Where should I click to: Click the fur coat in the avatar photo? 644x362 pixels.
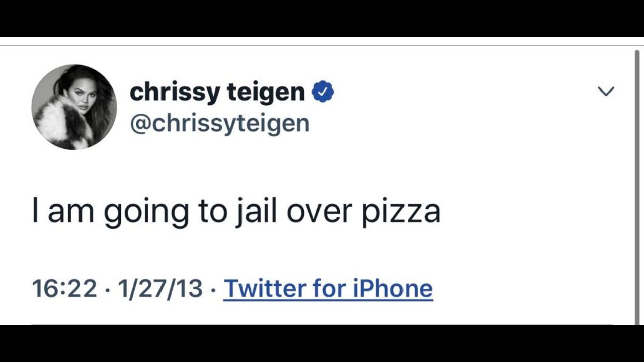point(56,123)
